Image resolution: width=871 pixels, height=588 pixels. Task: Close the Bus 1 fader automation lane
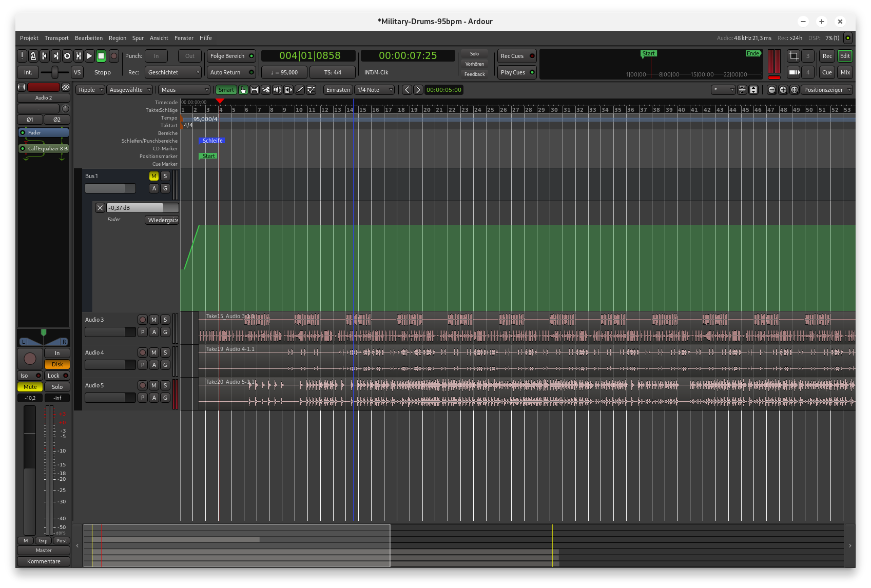[x=100, y=208]
